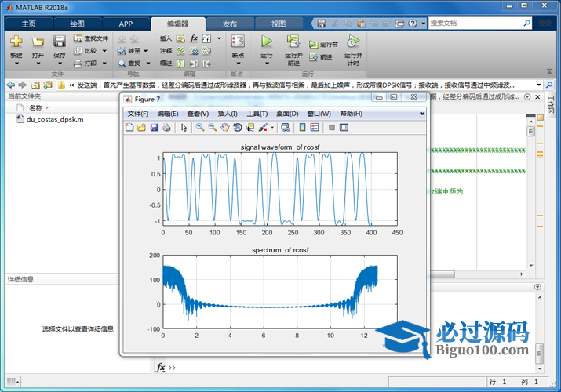Open Figure 7 Window (窗口) menu
Screen dimensions: 561x392
pyautogui.click(x=319, y=114)
